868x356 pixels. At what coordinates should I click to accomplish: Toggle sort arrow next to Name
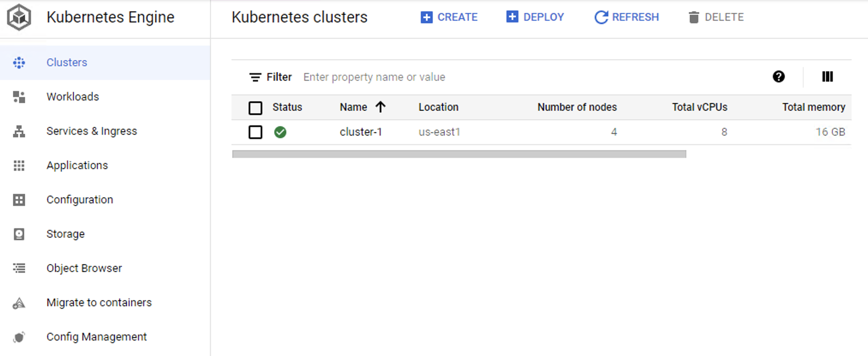(380, 107)
